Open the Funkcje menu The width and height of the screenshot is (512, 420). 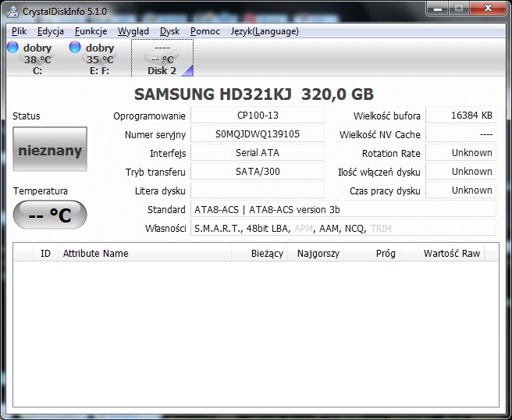[91, 31]
